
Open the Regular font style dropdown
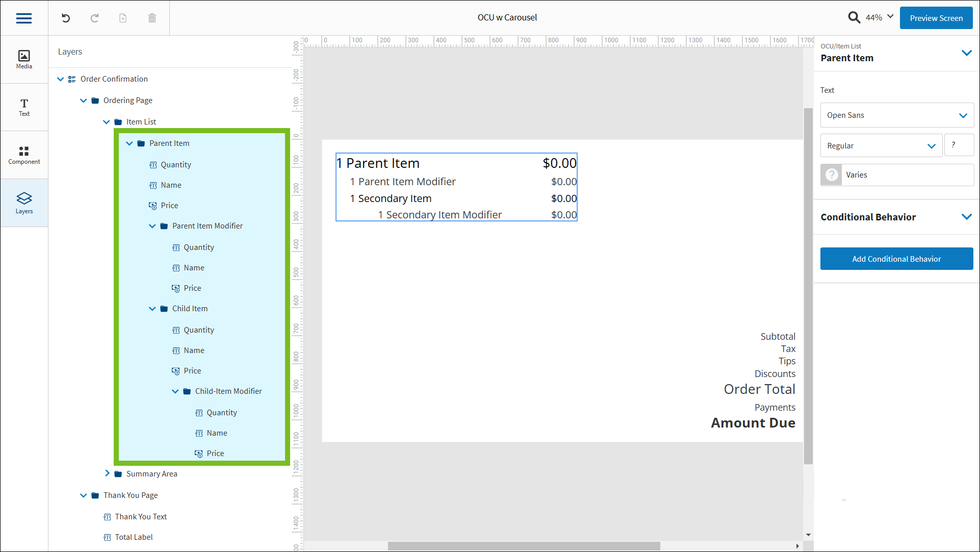click(881, 146)
